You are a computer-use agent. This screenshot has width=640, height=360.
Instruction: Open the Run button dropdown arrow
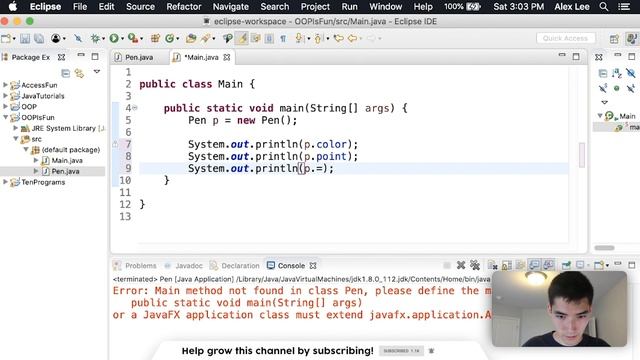122,39
